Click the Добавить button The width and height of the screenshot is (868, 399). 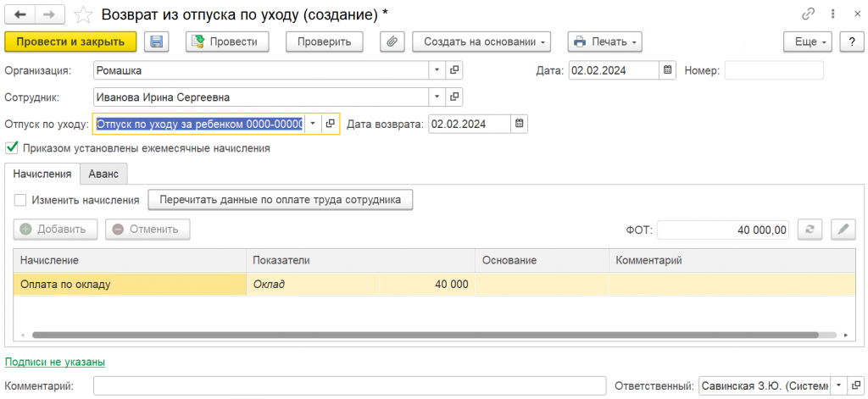[x=55, y=229]
